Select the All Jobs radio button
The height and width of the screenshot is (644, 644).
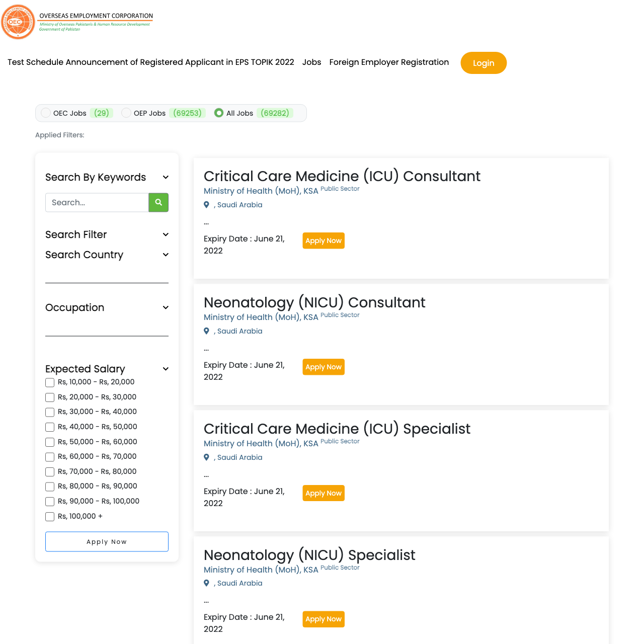219,113
